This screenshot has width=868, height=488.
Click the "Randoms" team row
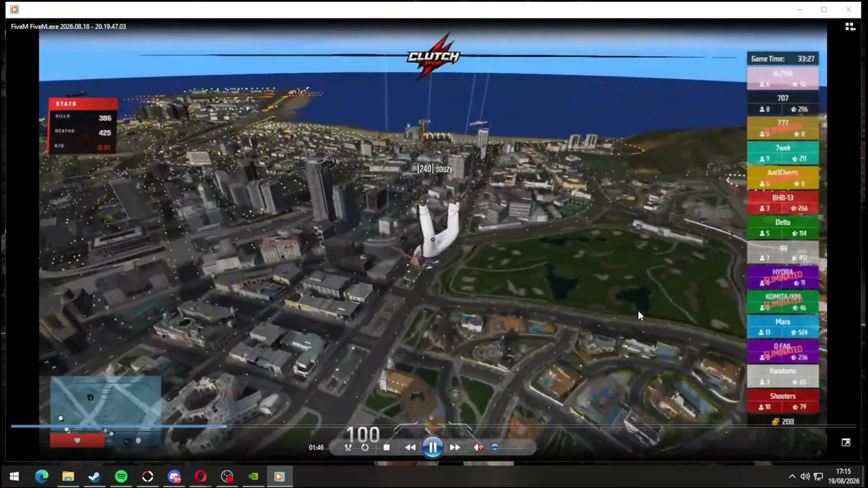[783, 376]
